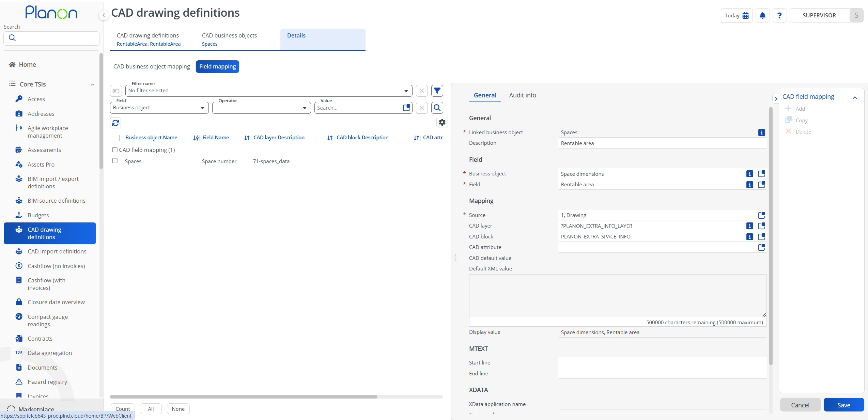868x420 pixels.
Task: Select the Field mapping tab
Action: pyautogui.click(x=217, y=66)
